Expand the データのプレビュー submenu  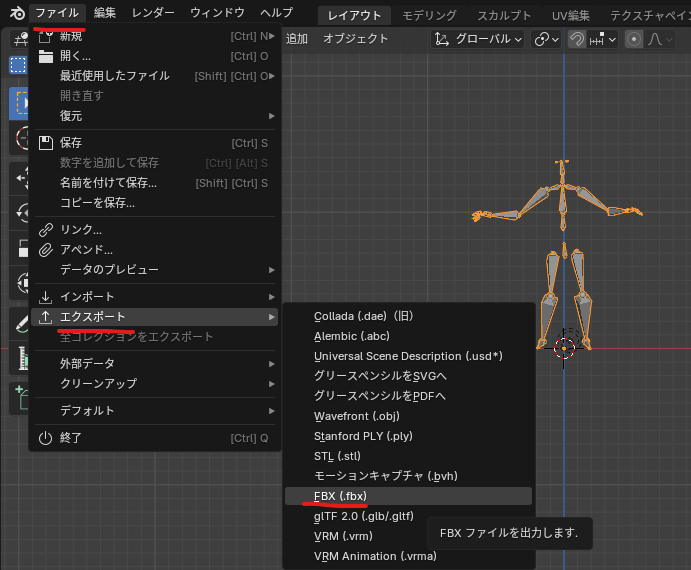point(155,270)
